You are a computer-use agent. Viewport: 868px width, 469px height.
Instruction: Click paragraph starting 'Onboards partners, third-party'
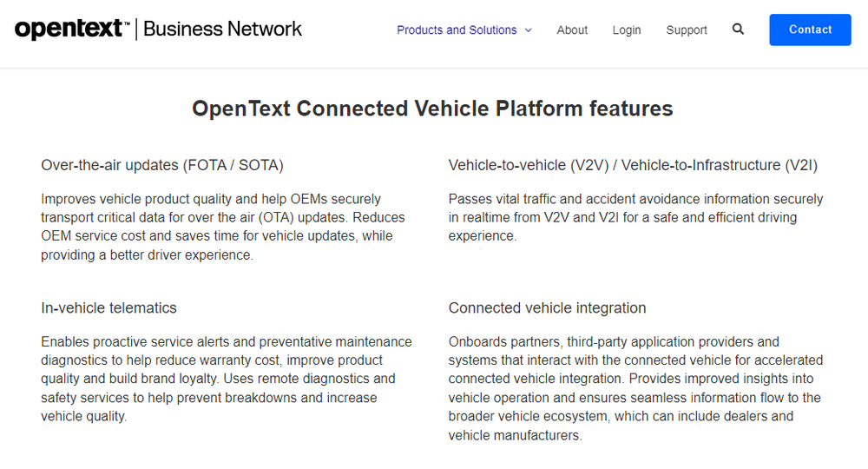pyautogui.click(x=635, y=388)
